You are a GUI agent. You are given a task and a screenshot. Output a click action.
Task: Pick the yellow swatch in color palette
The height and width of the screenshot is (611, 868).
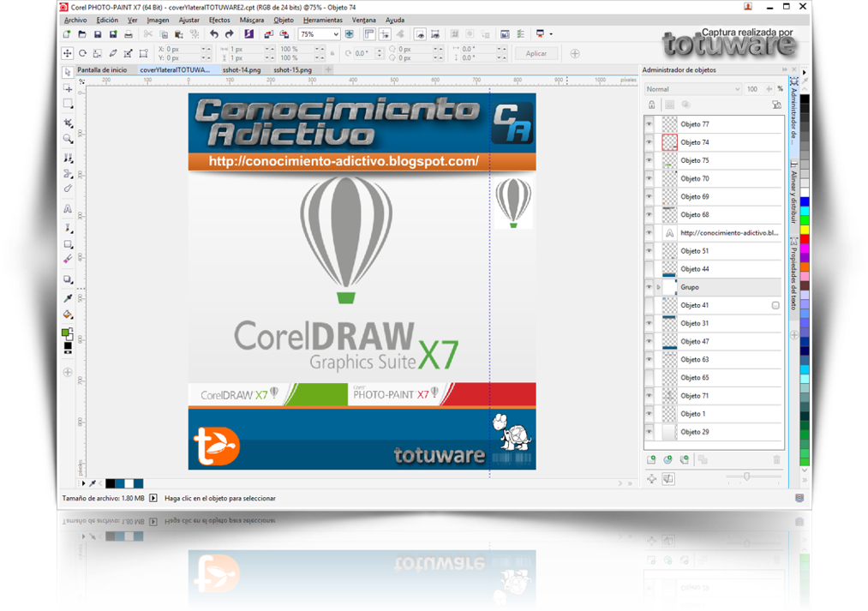click(805, 230)
